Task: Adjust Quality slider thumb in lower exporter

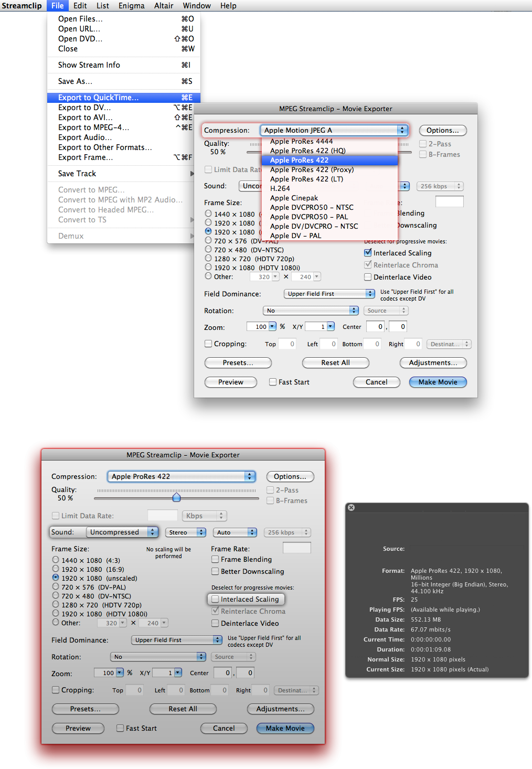Action: coord(176,497)
